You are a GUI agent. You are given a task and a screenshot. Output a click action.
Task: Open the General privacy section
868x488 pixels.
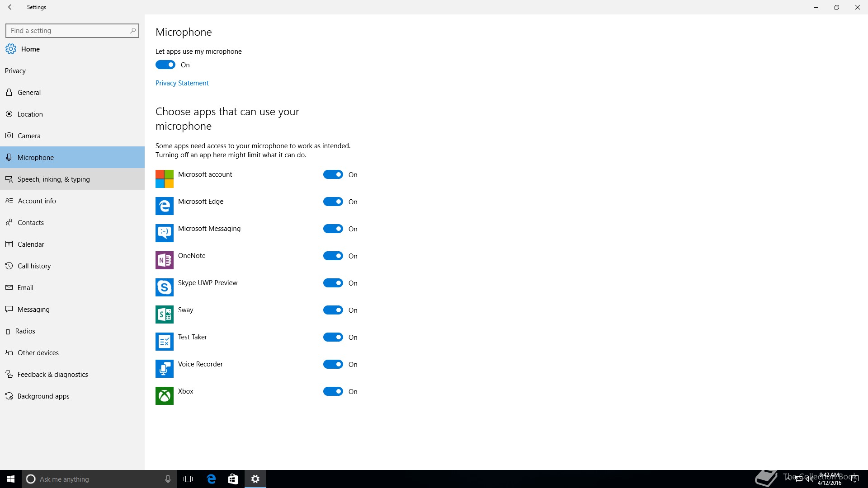tap(72, 92)
